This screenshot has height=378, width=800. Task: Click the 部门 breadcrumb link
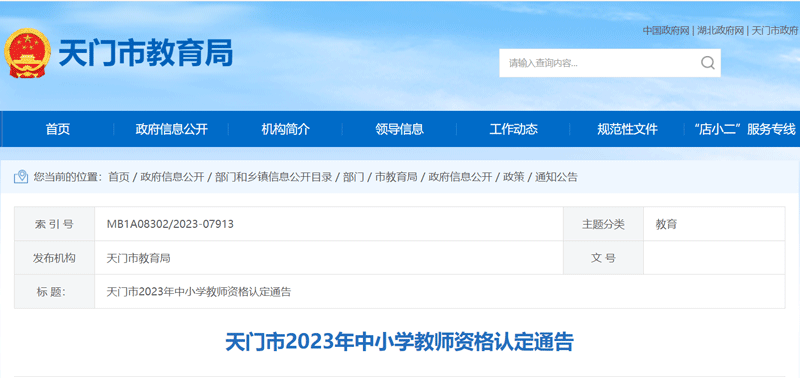(354, 177)
